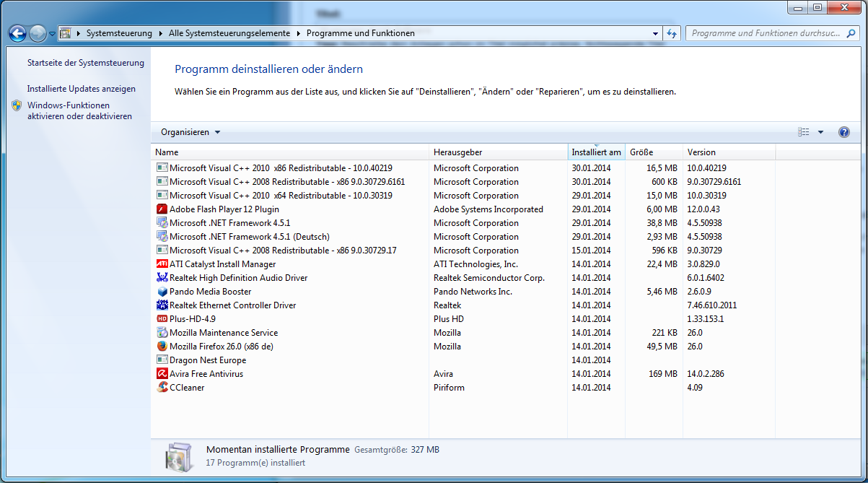This screenshot has height=483, width=868.
Task: Select Dragon Nest Europe name
Action: click(208, 360)
